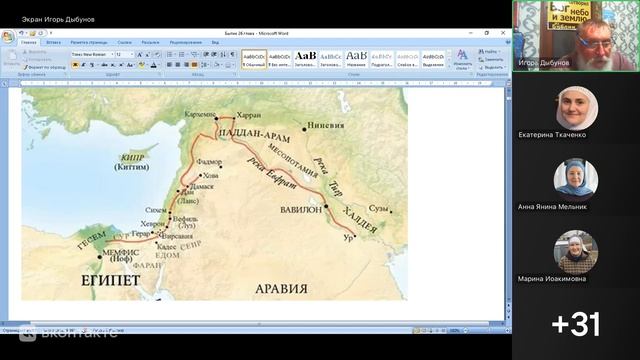The height and width of the screenshot is (360, 640).
Task: Click the horizontal scrollbar
Action: click(x=259, y=324)
